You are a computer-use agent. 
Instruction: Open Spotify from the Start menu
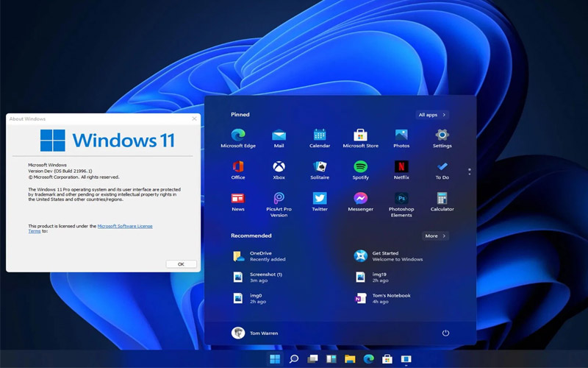[x=360, y=170]
